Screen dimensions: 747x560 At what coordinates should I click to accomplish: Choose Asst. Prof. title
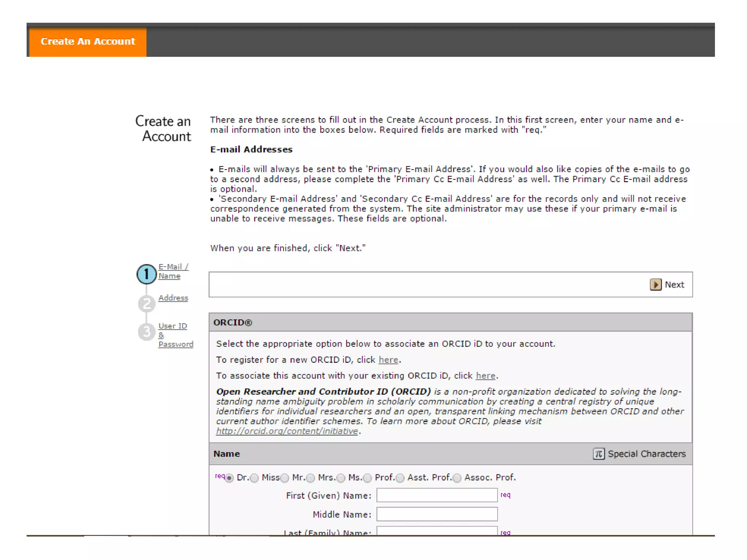coord(400,478)
